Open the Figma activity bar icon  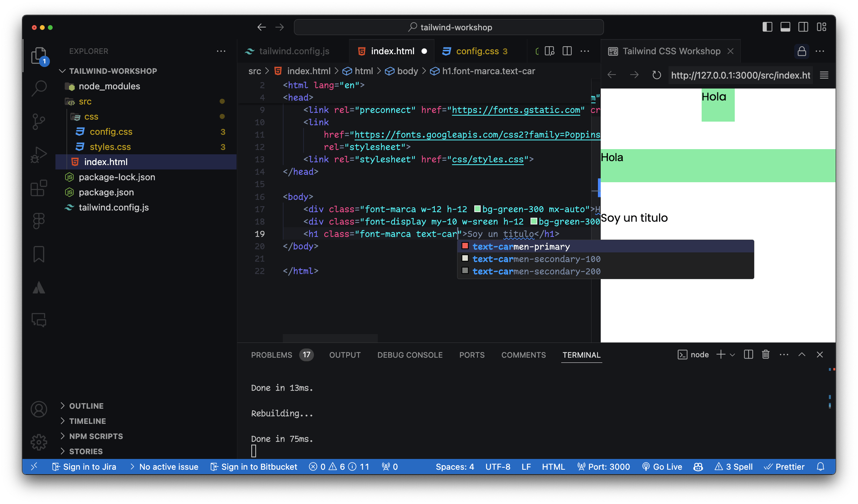coord(39,221)
